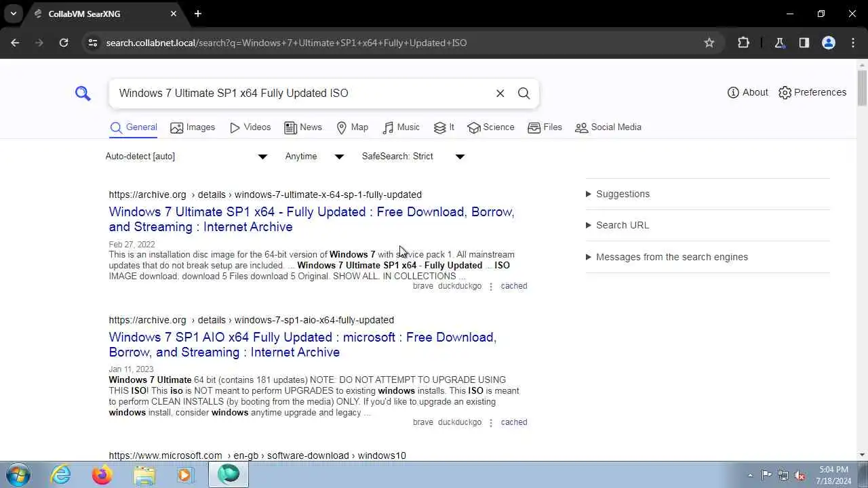Switch to the News tab
Viewport: 868px width, 488px height.
pos(303,127)
